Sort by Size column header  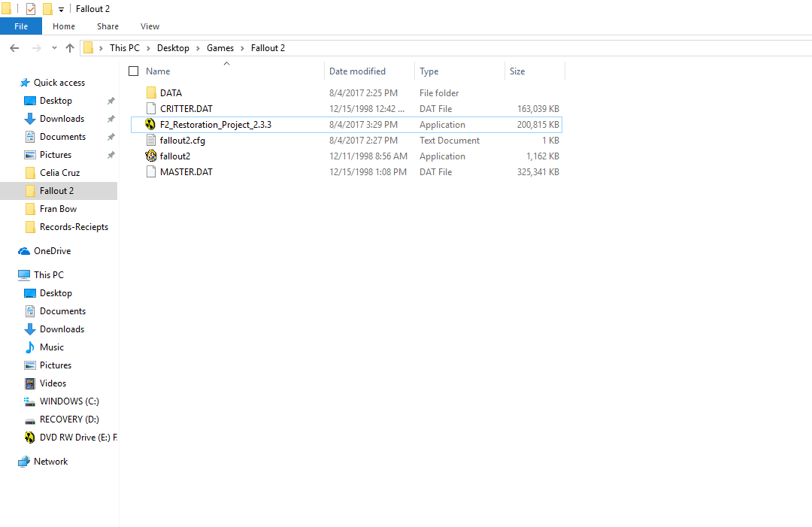tap(517, 71)
